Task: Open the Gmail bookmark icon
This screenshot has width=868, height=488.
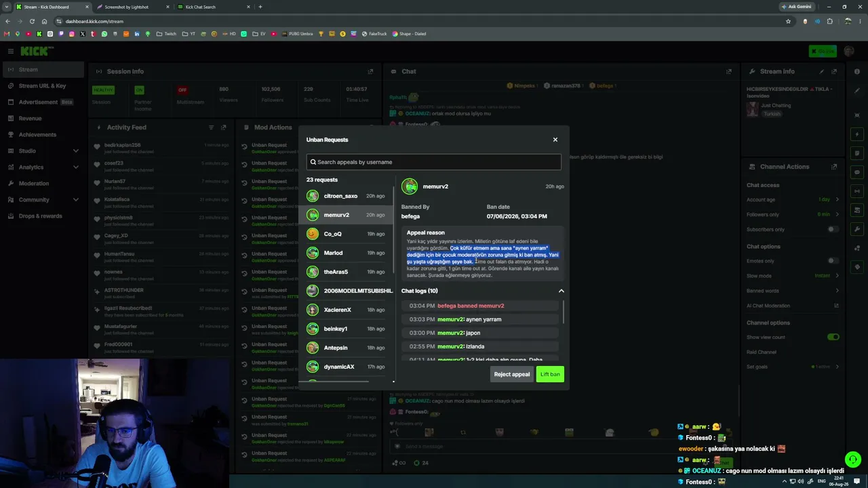Action: (7, 34)
